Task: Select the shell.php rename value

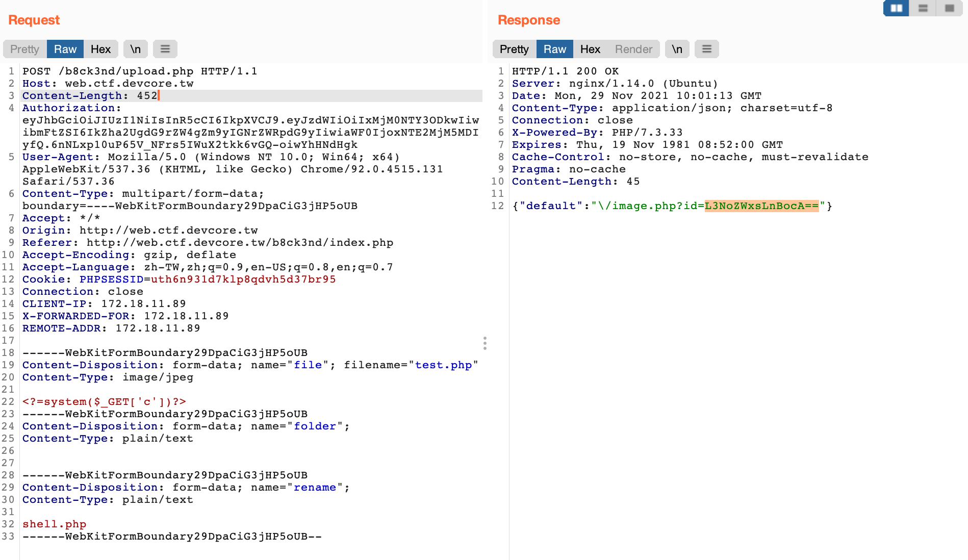Action: [54, 524]
